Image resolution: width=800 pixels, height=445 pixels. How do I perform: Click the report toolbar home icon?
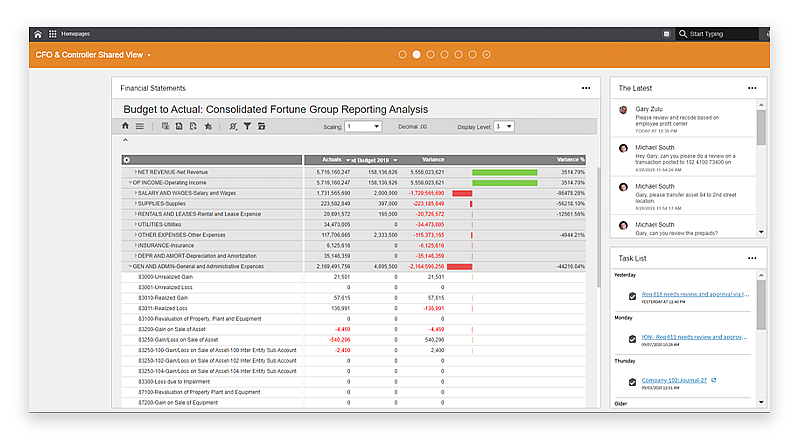coord(126,126)
